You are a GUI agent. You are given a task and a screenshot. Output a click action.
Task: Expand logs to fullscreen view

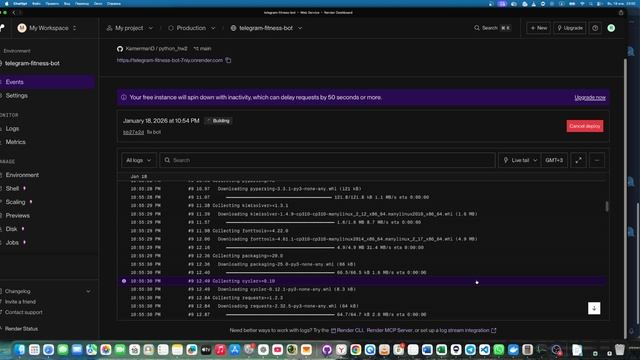[x=578, y=160]
